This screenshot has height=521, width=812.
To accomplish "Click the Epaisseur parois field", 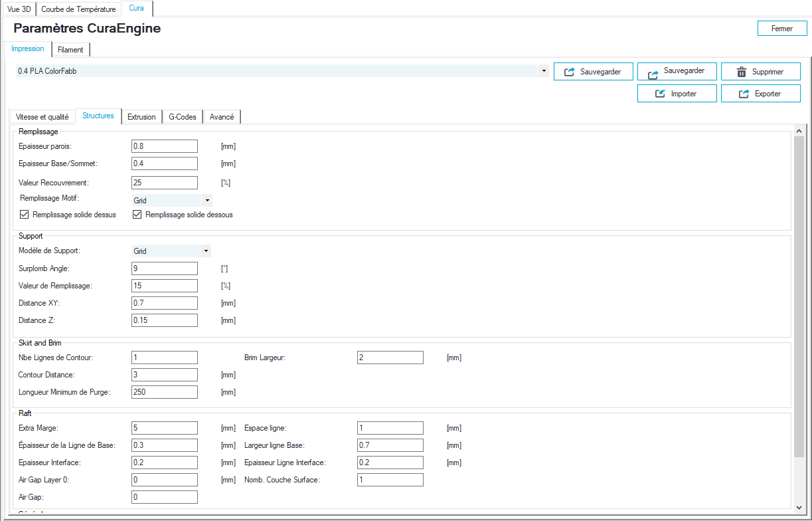I will pos(165,146).
